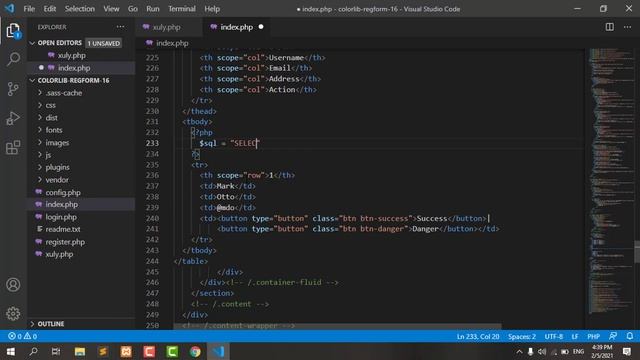Screen dimensions: 640x360
Task: Open login.php in the file tree
Action: click(82, 217)
